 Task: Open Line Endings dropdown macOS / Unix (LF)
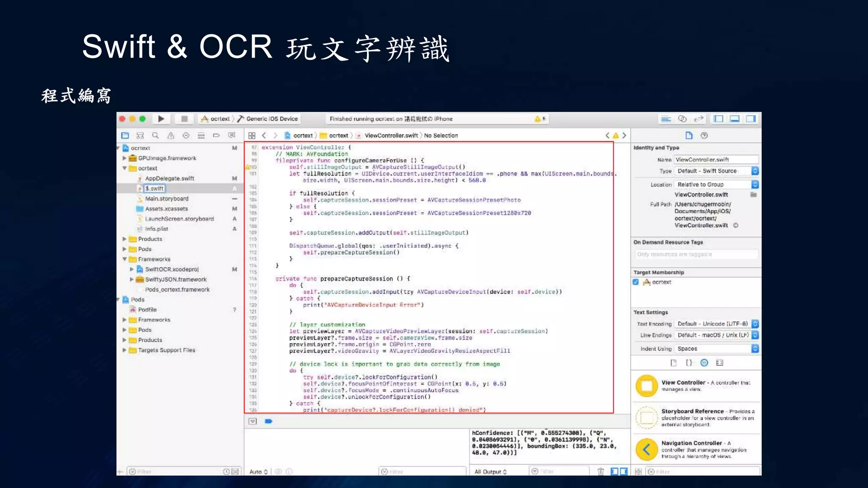(x=716, y=335)
